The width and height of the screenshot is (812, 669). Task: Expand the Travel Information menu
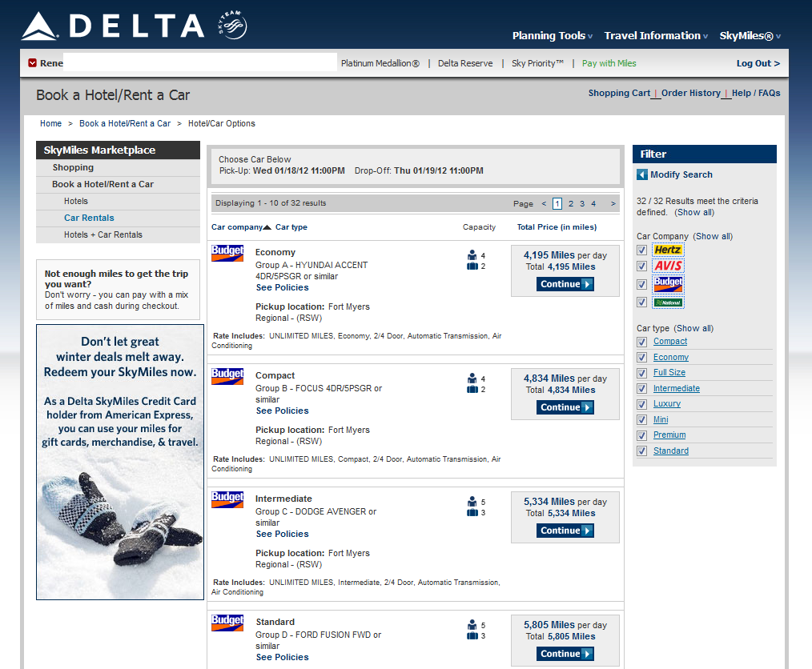pyautogui.click(x=656, y=36)
